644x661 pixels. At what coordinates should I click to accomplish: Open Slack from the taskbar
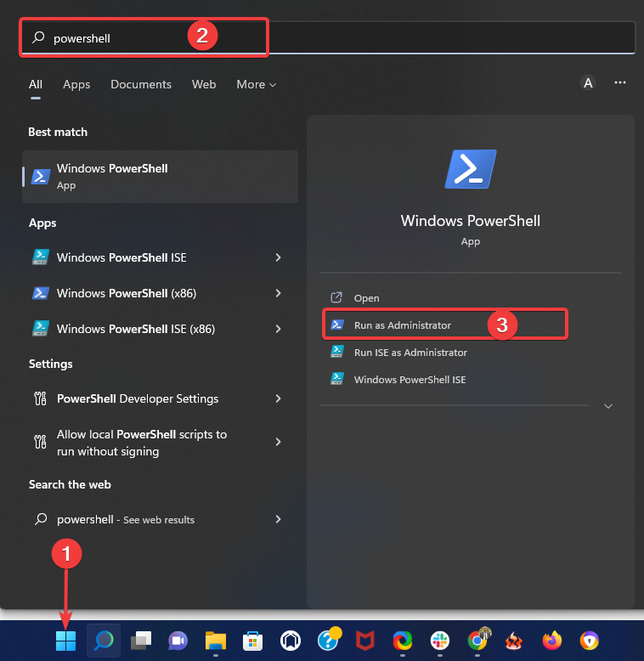439,641
